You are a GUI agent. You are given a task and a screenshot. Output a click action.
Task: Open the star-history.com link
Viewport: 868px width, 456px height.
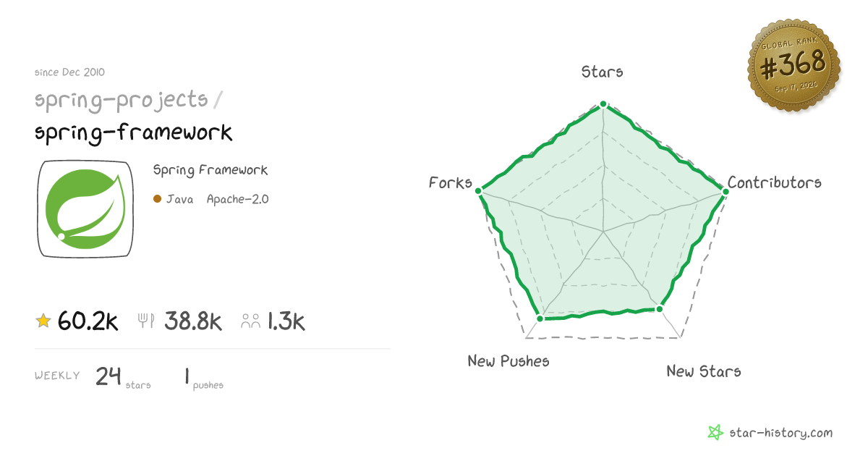(780, 433)
